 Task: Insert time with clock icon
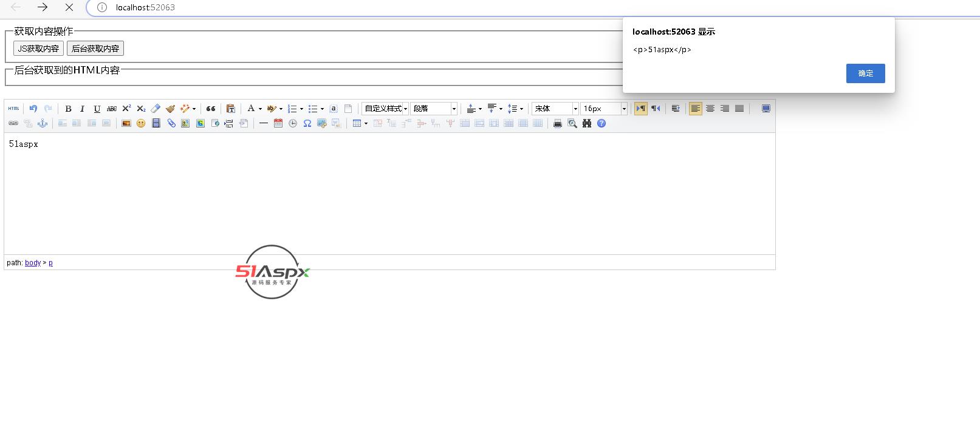coord(293,123)
